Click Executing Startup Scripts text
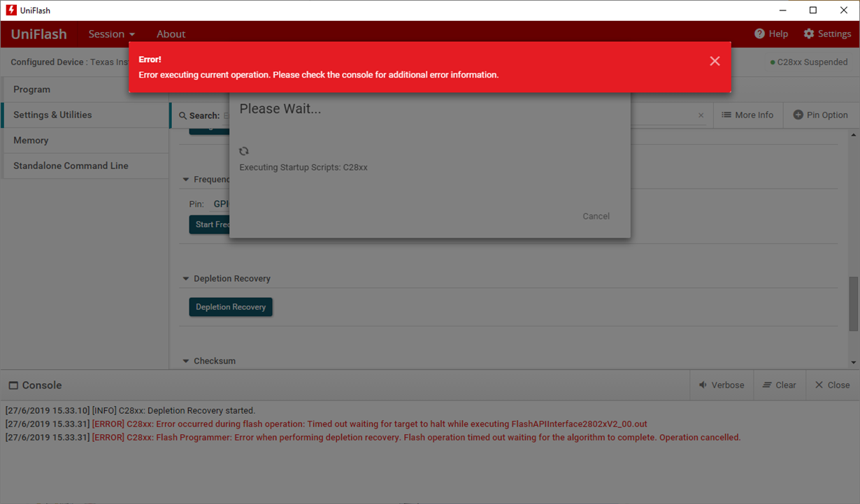This screenshot has height=504, width=860. 303,168
